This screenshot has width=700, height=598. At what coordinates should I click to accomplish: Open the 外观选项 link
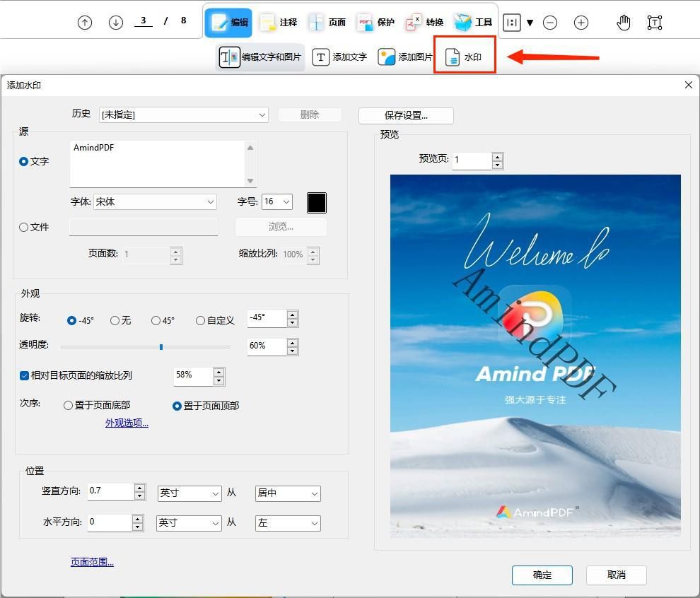127,423
